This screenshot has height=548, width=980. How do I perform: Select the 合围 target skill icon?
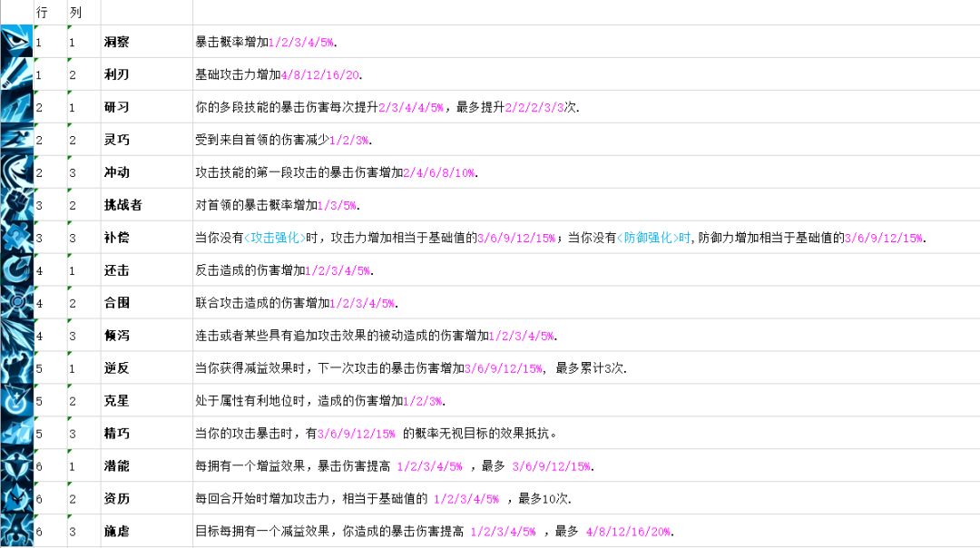[x=16, y=302]
